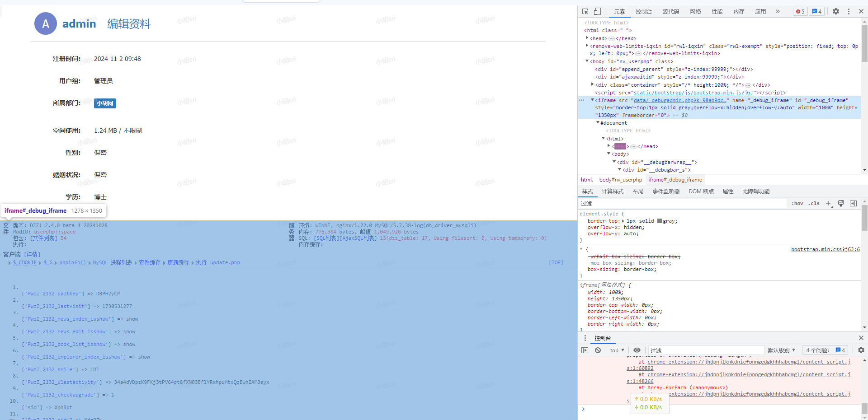Open DevTools settings gear icon
The height and width of the screenshot is (420, 868).
(x=836, y=11)
